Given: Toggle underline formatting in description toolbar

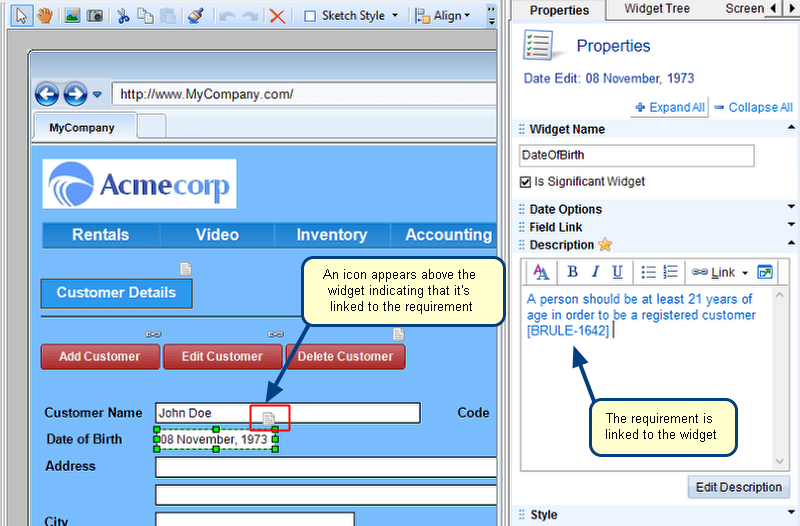Looking at the screenshot, I should click(617, 272).
